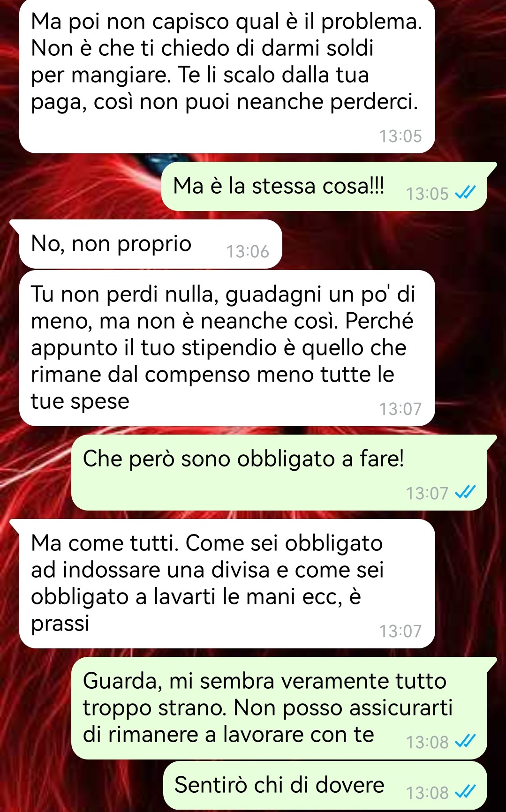This screenshot has width=506, height=812.
Task: Tap the 13:07 timestamp under 'tue spese'
Action: pos(400,409)
